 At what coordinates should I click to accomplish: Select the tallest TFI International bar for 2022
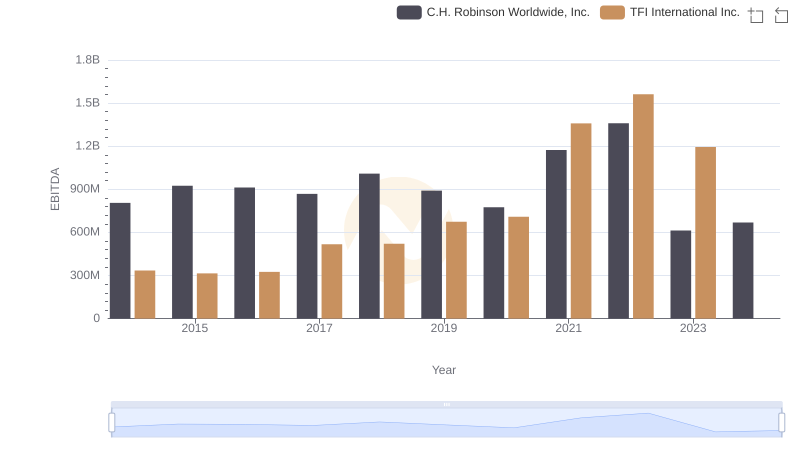click(643, 206)
